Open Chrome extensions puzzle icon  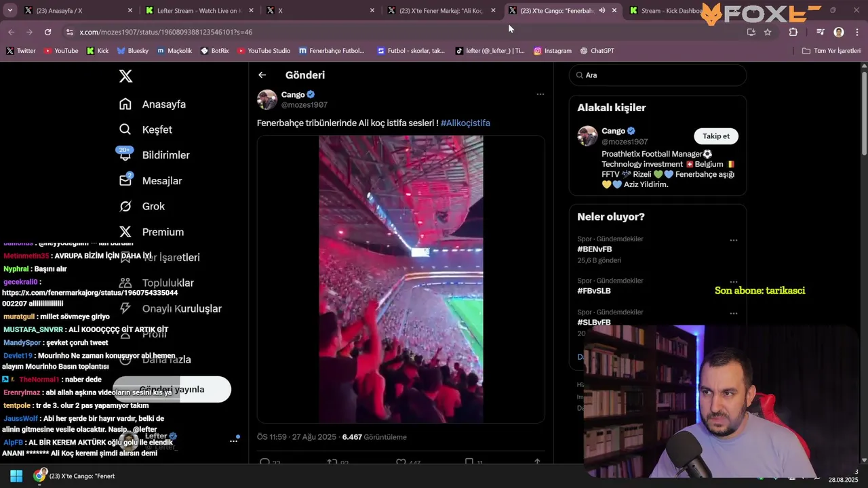[x=793, y=32]
